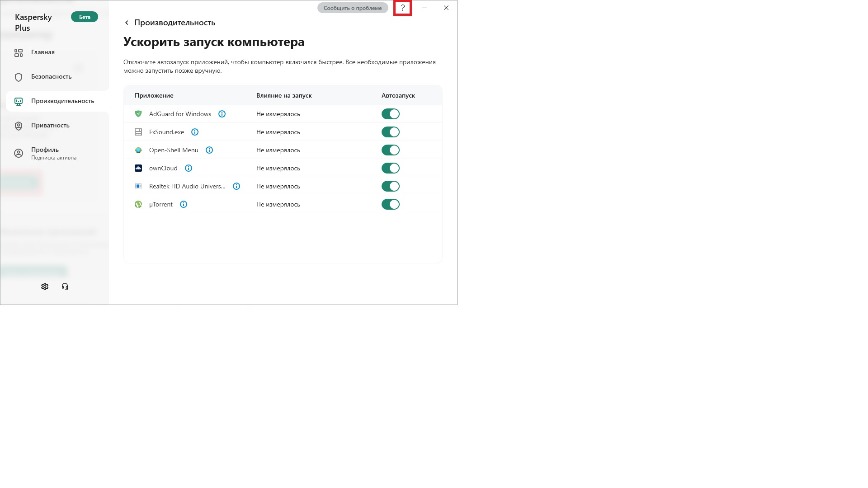Click the Realtek HD Audio app icon
This screenshot has width=868, height=488.
click(x=138, y=186)
